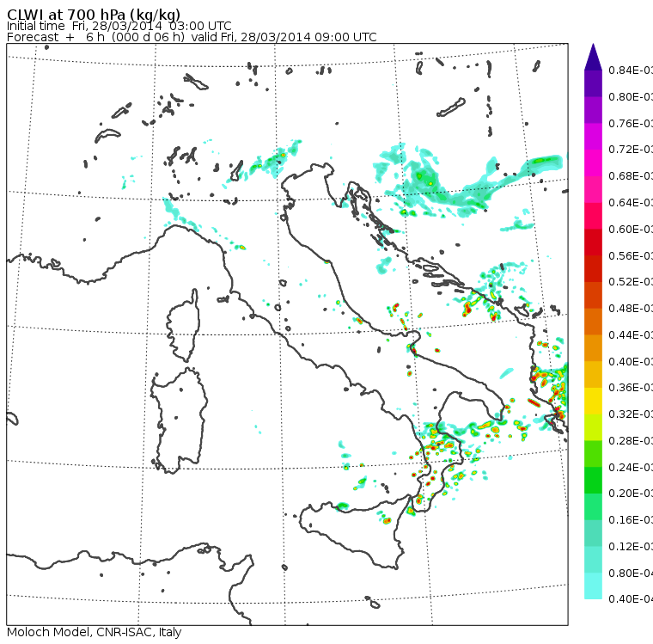Viewport: 653px width, 644px height.
Task: Click the title "CLWI at 700 hPa (kg/kg)"
Action: coord(94,15)
